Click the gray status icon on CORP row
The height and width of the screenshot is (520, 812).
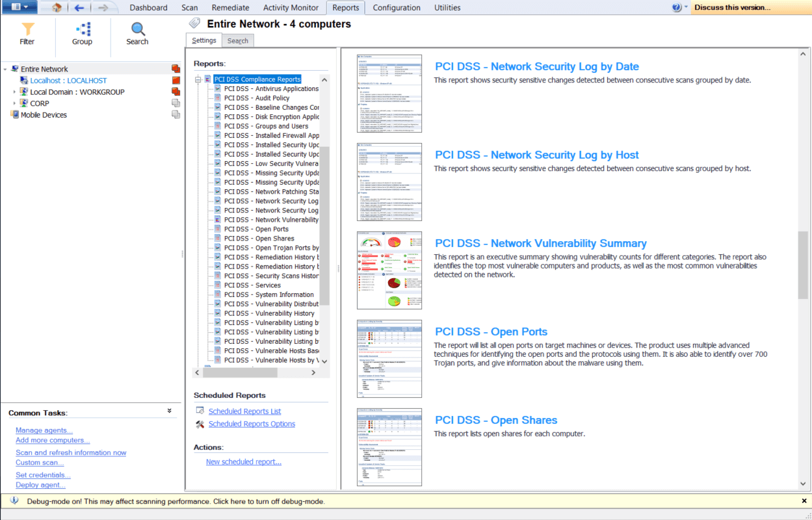coord(176,103)
